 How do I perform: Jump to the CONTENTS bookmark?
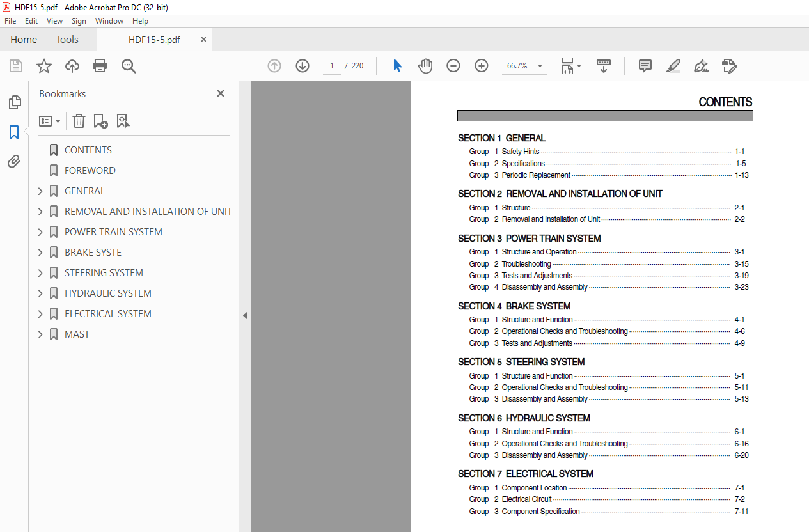click(x=88, y=150)
